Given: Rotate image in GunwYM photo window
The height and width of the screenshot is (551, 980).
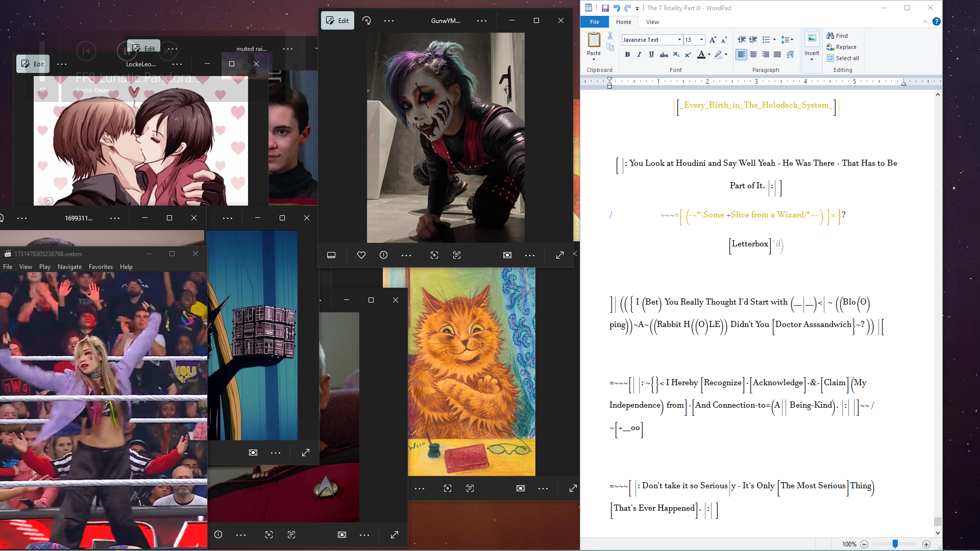Looking at the screenshot, I should (x=366, y=20).
